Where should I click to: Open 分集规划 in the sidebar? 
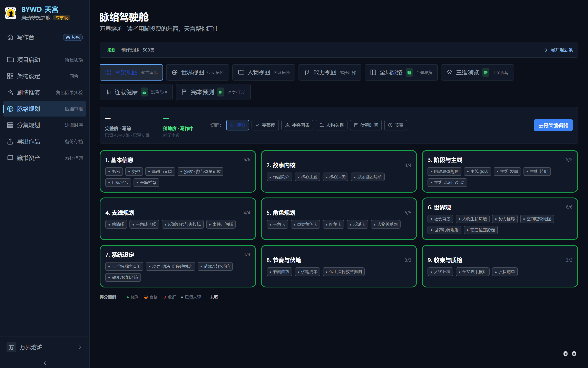pyautogui.click(x=45, y=125)
